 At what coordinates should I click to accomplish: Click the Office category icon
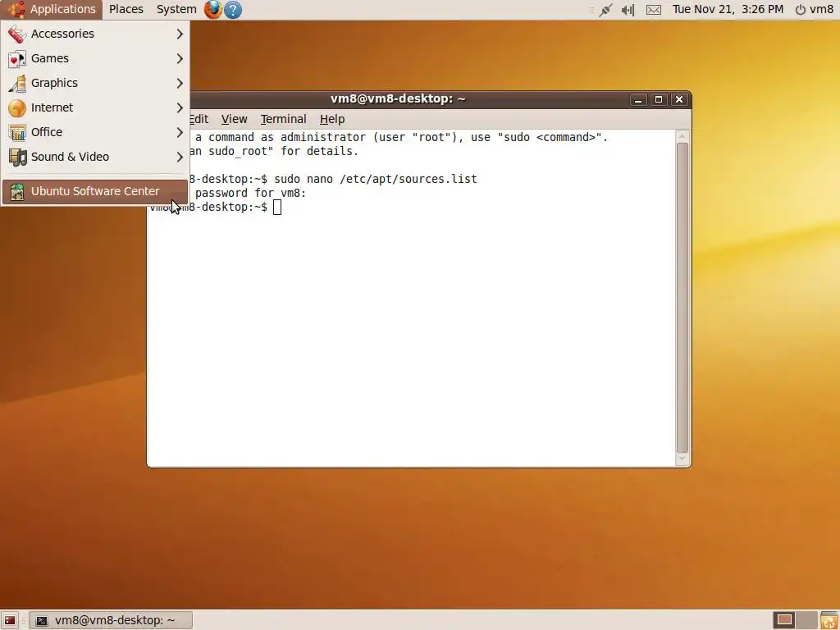pos(17,132)
